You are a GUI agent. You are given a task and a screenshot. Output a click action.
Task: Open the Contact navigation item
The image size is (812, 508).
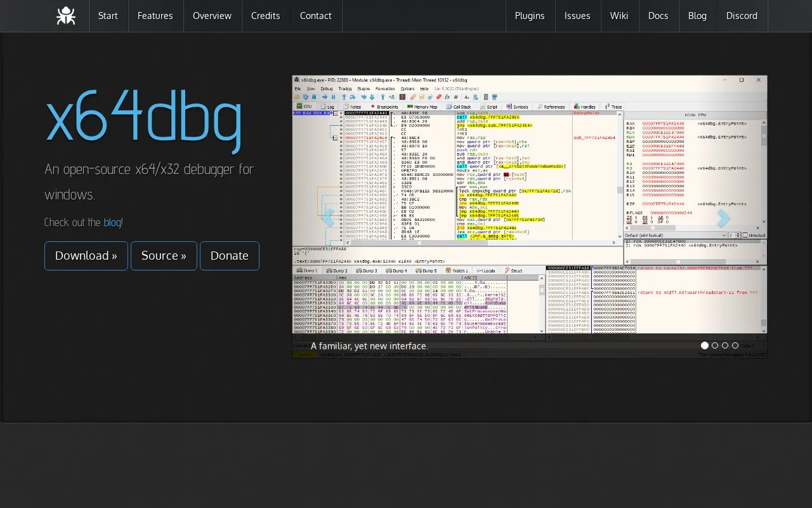click(x=316, y=16)
